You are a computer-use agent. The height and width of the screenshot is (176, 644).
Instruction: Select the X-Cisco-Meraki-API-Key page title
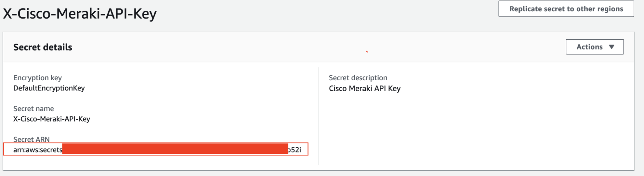click(x=80, y=14)
